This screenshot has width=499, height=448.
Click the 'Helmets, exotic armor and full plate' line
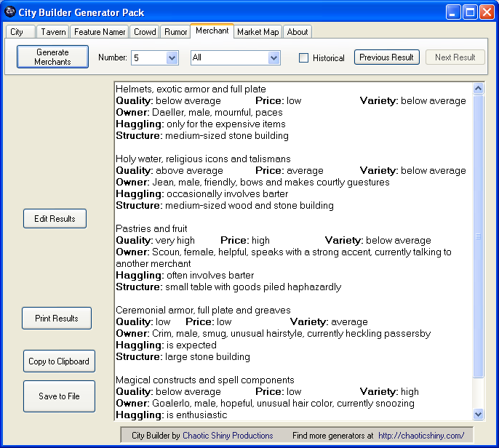pos(191,89)
